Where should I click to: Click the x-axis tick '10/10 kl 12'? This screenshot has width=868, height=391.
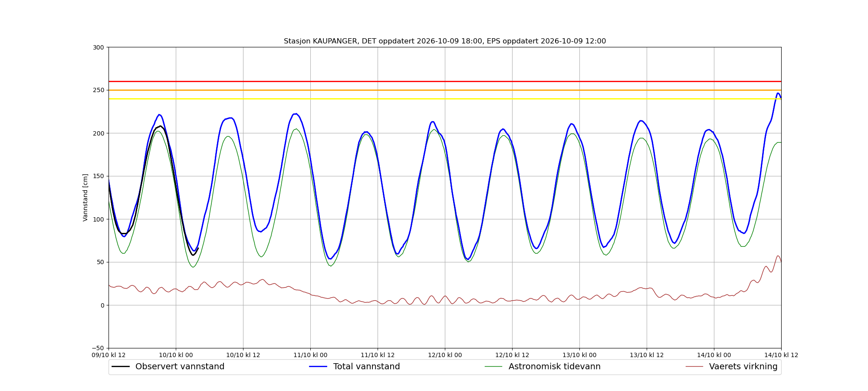tap(243, 355)
